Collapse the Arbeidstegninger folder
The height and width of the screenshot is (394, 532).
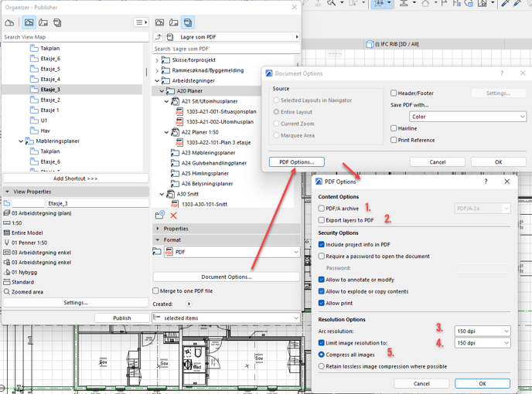[157, 80]
